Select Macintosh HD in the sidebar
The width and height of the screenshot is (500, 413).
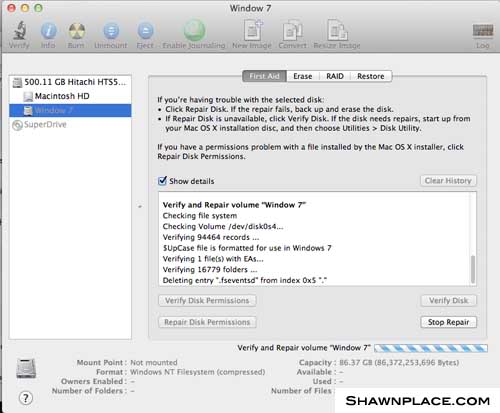(x=70, y=96)
